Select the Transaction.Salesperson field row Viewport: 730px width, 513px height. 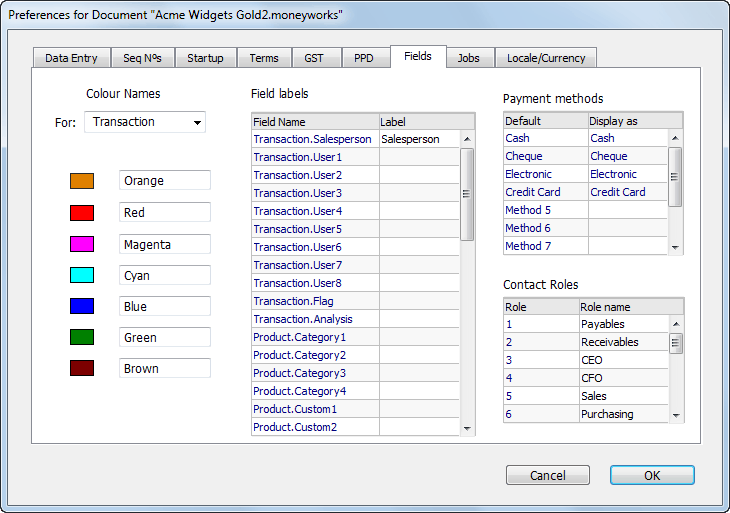pos(356,139)
